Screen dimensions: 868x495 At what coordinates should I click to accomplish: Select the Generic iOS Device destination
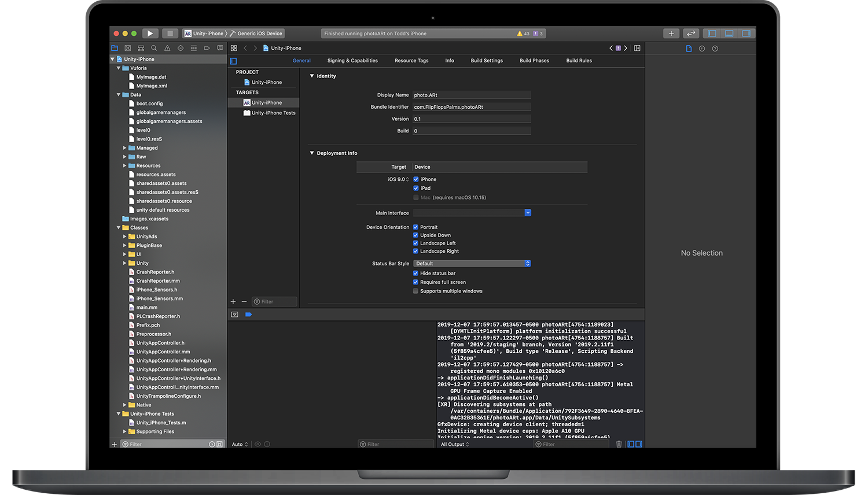[x=256, y=34]
